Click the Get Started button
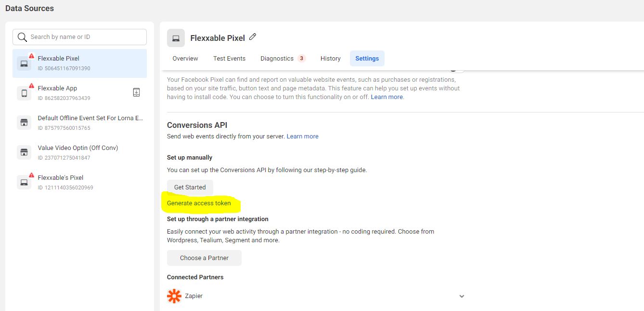This screenshot has width=644, height=311. 190,187
